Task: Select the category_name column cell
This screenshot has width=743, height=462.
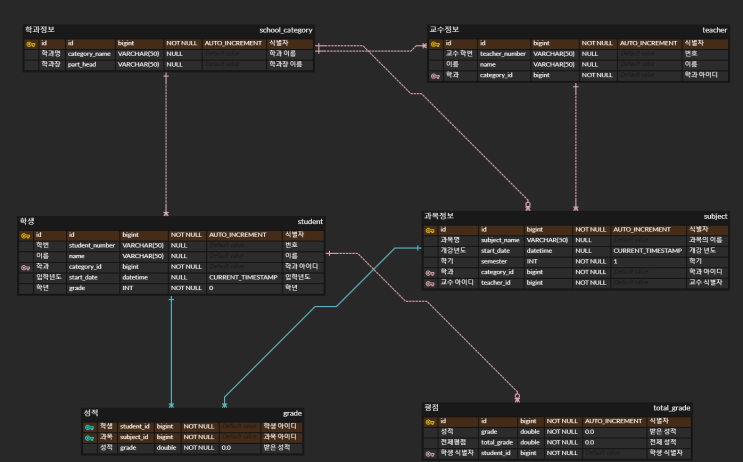Action: pos(90,54)
